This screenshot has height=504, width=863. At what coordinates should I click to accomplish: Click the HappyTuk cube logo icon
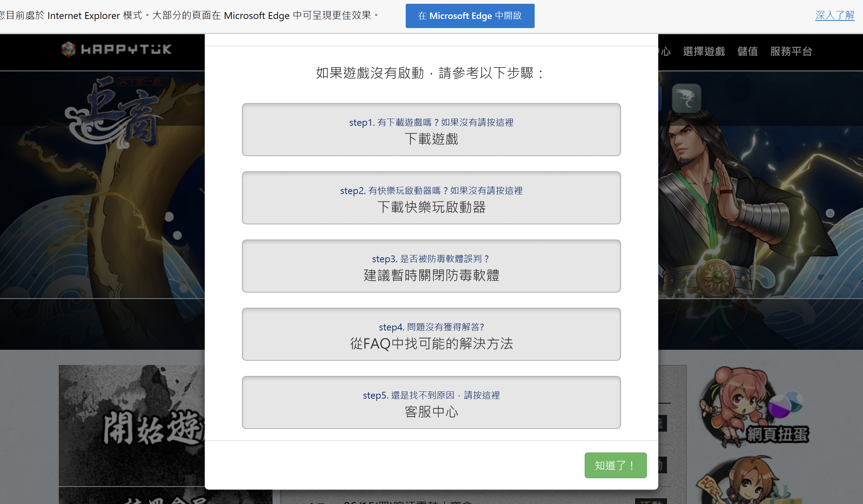pos(69,49)
